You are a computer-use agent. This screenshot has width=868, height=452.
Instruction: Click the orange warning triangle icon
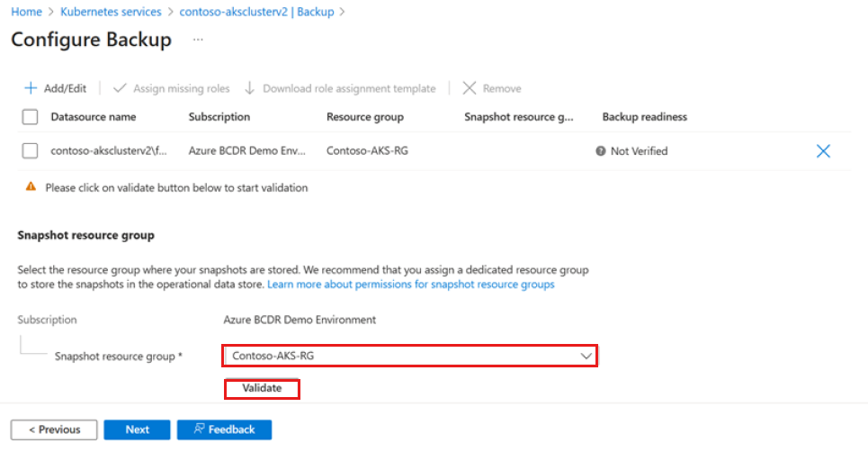(x=31, y=187)
